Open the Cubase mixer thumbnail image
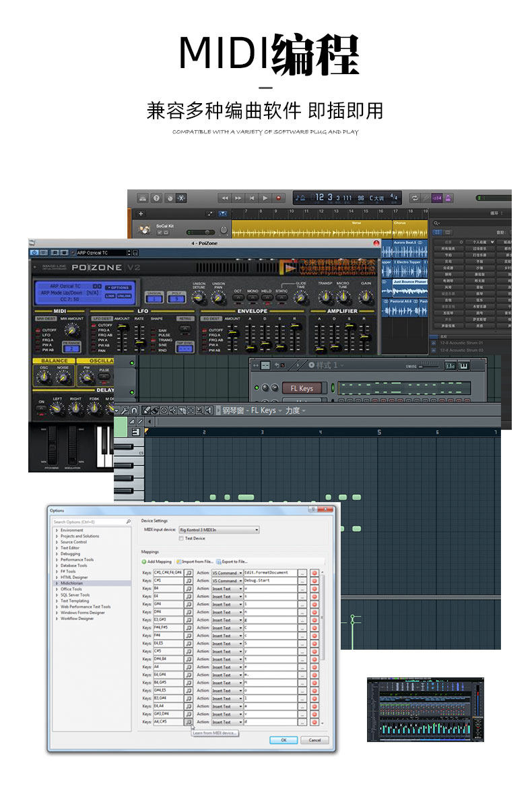This screenshot has width=532, height=796. [x=425, y=709]
